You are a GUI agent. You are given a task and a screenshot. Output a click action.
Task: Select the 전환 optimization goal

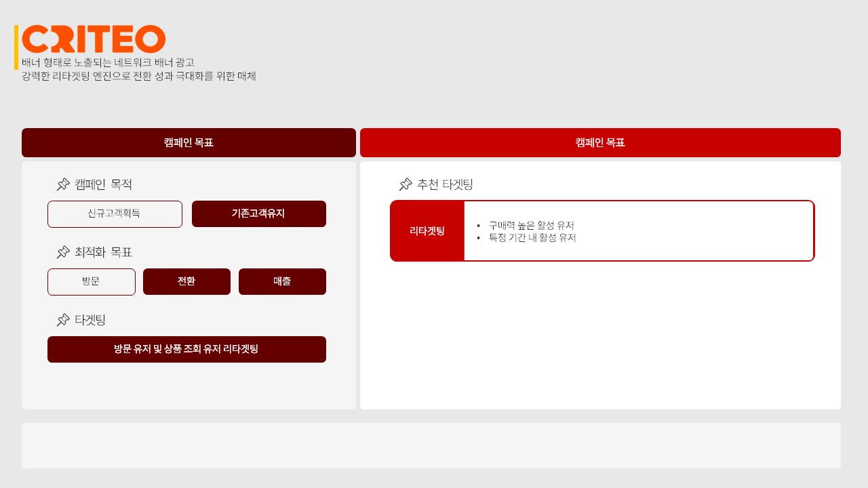(186, 282)
